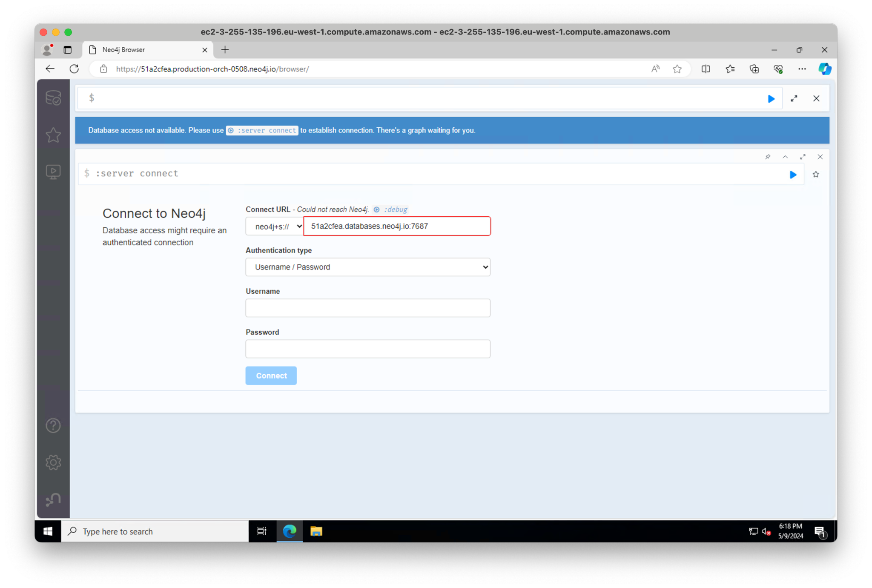Open Windows Task View
This screenshot has width=872, height=588.
coord(261,531)
